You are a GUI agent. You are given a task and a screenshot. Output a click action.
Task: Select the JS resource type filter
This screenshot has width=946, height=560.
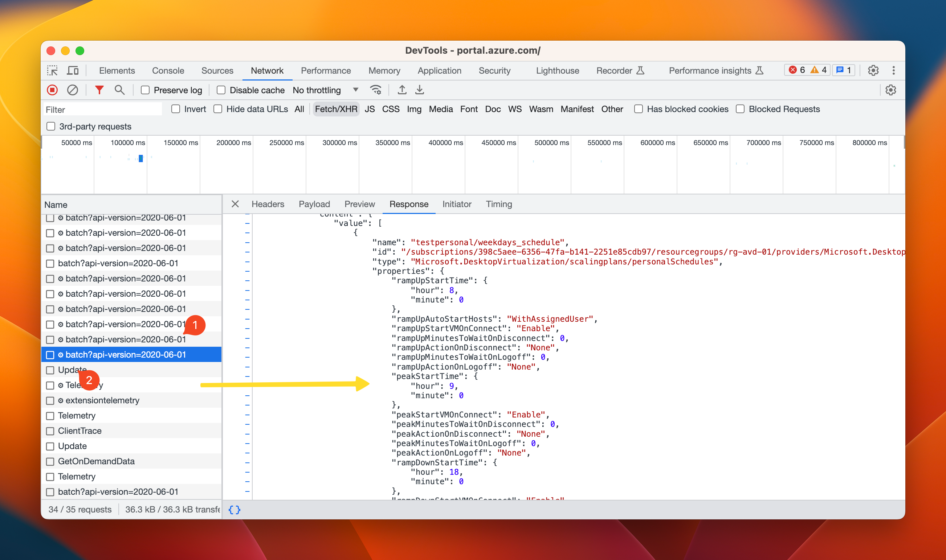(x=369, y=110)
